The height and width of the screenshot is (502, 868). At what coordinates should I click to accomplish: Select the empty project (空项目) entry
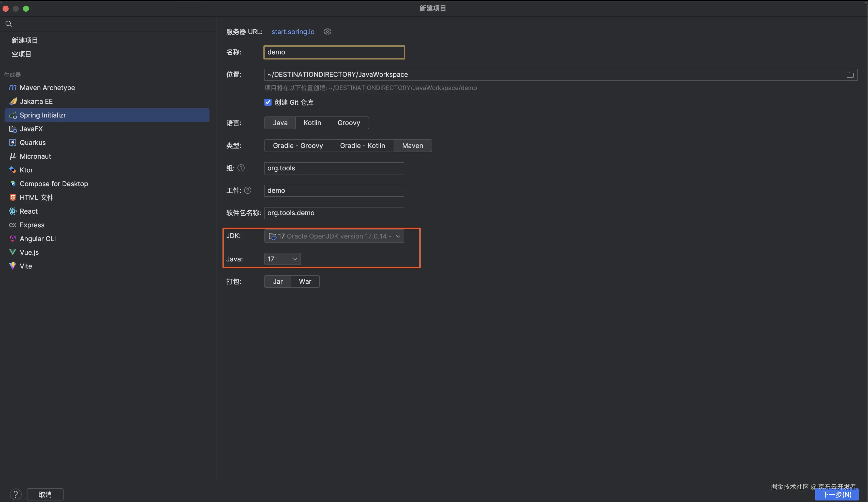[21, 54]
